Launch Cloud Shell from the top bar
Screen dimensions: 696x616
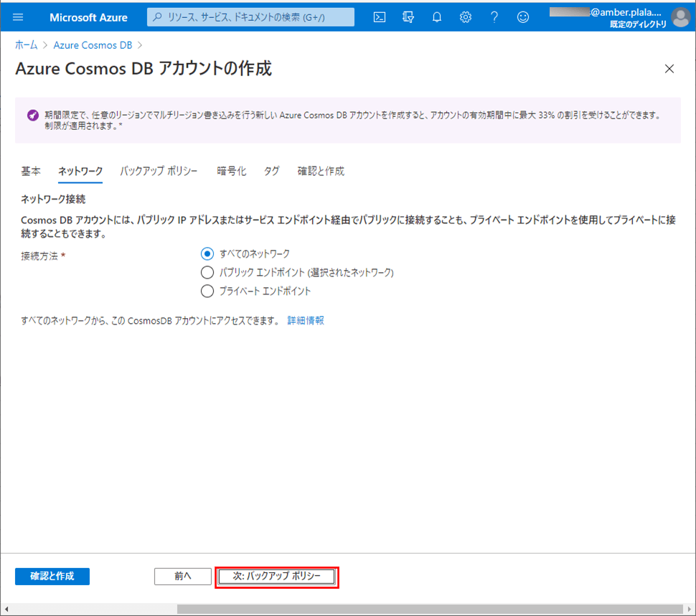[380, 17]
